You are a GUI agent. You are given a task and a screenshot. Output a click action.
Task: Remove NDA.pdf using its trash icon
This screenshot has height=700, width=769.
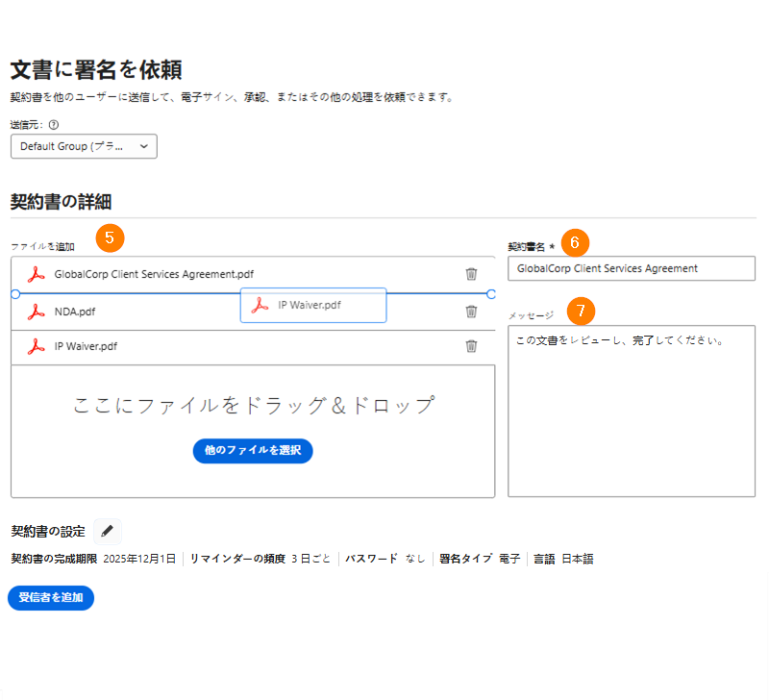(471, 311)
